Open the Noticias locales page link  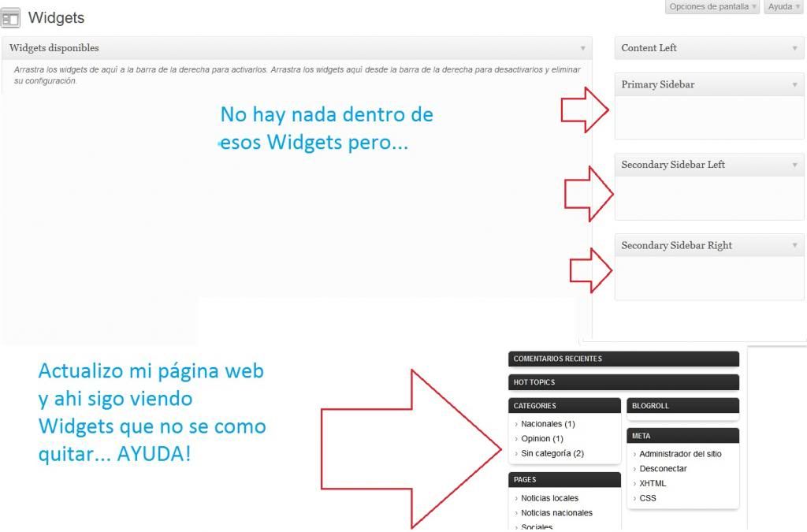(x=549, y=498)
